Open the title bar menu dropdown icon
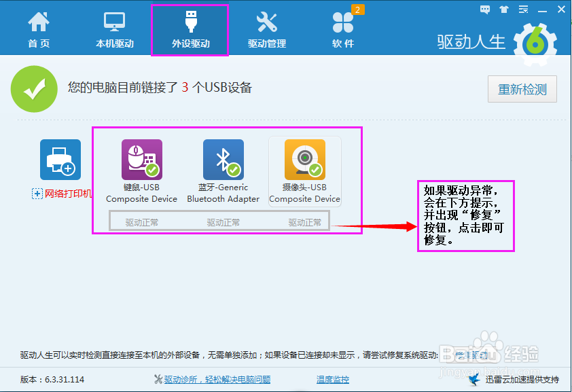 point(524,10)
